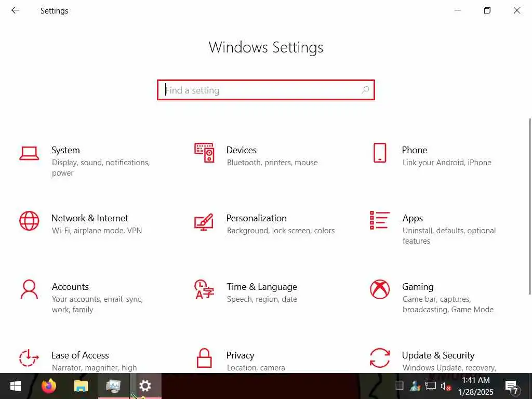Open the Apps list icon
This screenshot has width=532, height=399.
tap(380, 220)
